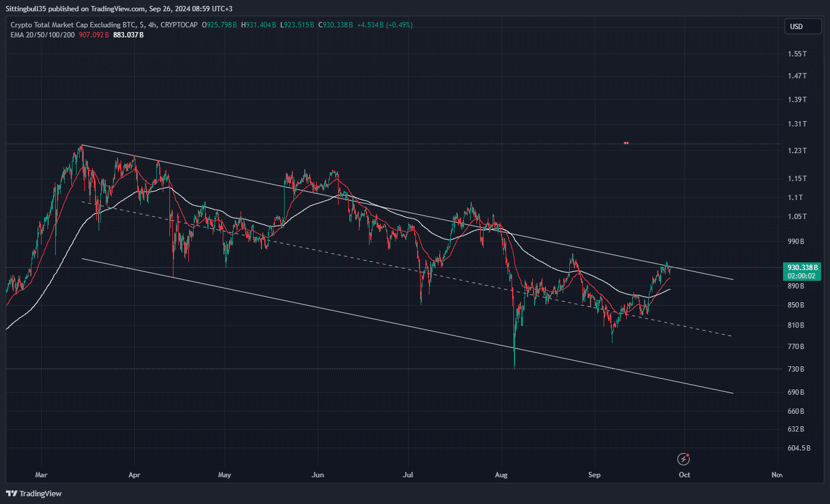The height and width of the screenshot is (504, 830).
Task: Click the Nov label on the time axis
Action: [776, 475]
